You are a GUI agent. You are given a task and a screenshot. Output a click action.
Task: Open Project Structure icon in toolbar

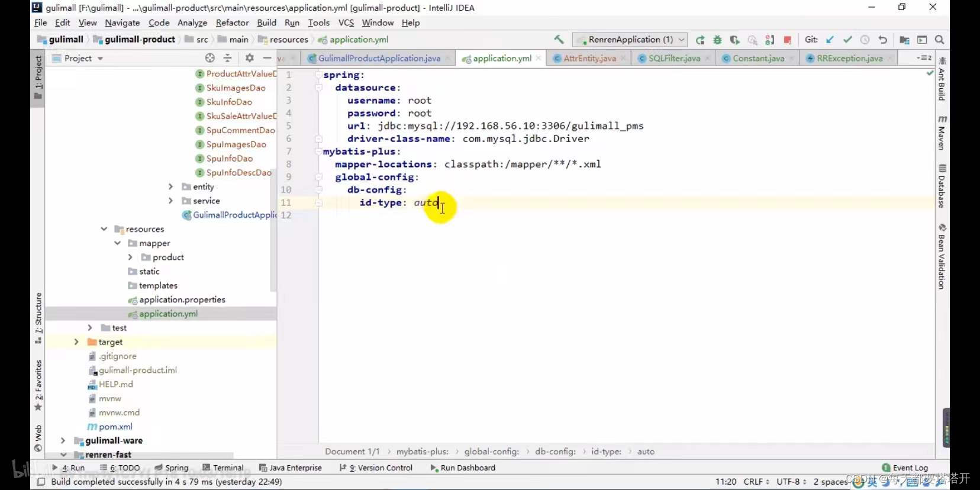coord(904,40)
